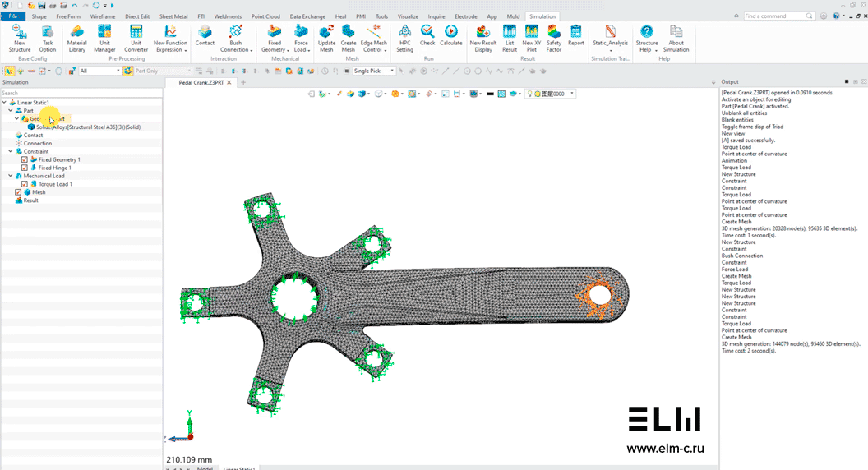This screenshot has width=868, height=470.
Task: Open Structure Help
Action: click(x=647, y=39)
